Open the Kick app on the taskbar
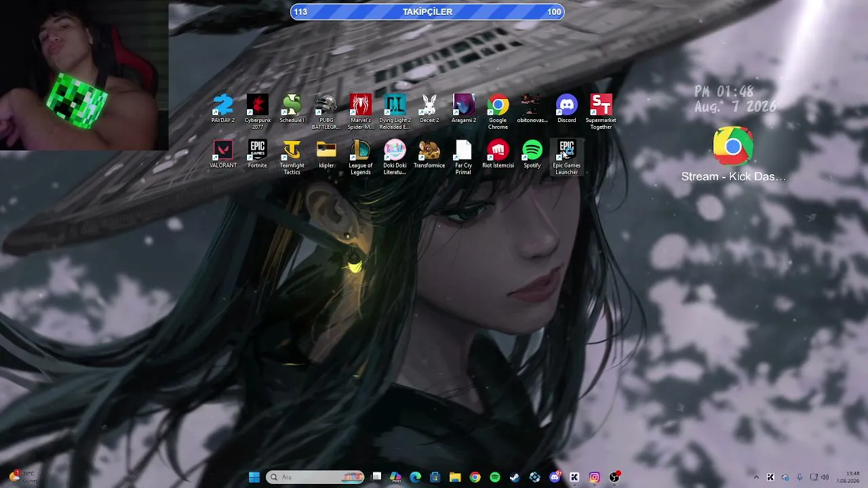The width and height of the screenshot is (868, 488). (x=574, y=477)
